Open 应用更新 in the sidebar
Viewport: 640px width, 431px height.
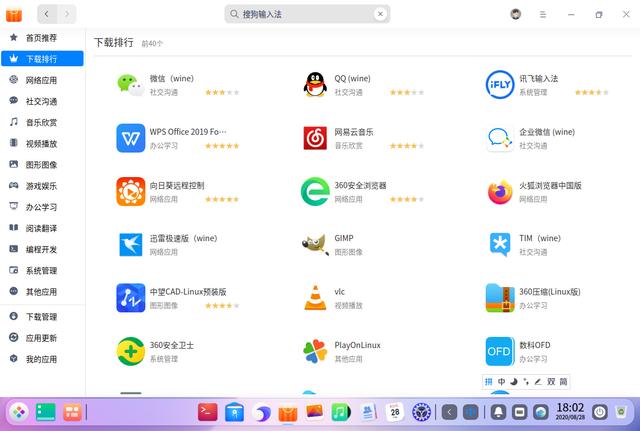click(42, 338)
